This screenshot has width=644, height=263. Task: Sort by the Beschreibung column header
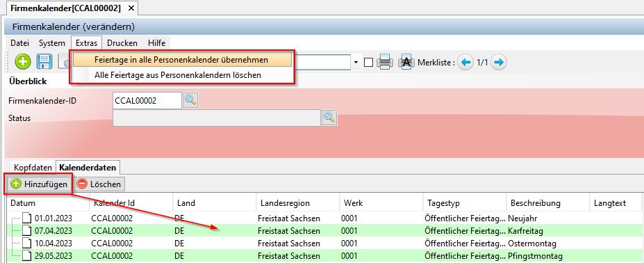pos(547,203)
